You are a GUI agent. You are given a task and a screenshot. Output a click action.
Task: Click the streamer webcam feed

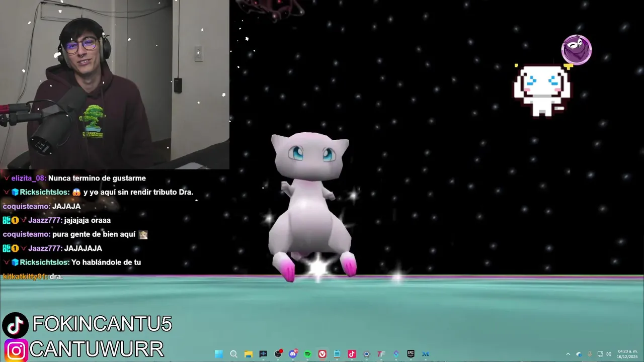[x=115, y=84]
